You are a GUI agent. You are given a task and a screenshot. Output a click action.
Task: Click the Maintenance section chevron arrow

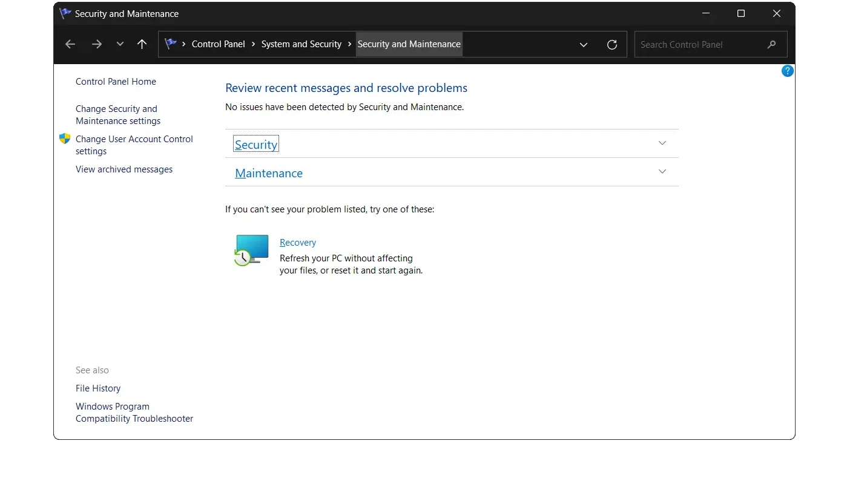(x=662, y=172)
